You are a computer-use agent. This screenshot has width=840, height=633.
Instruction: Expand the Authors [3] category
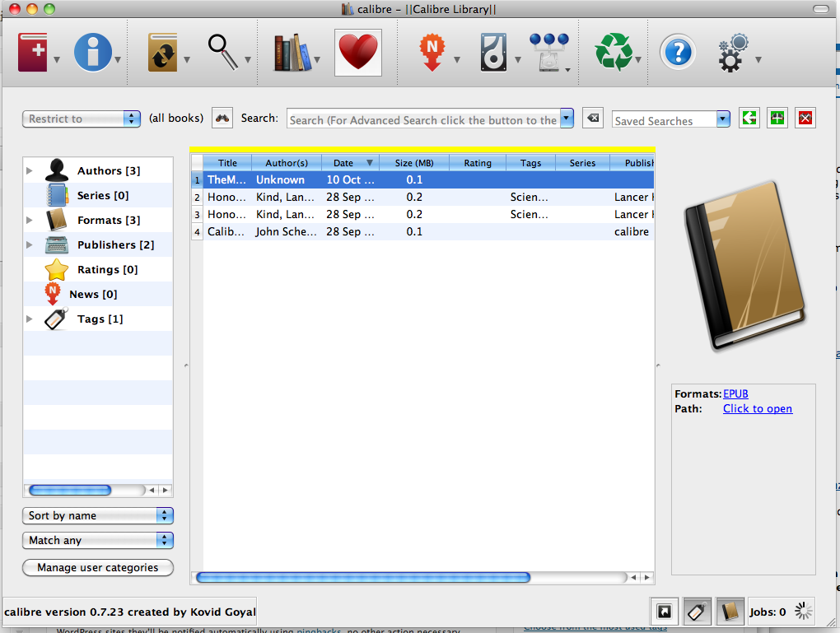click(x=30, y=171)
